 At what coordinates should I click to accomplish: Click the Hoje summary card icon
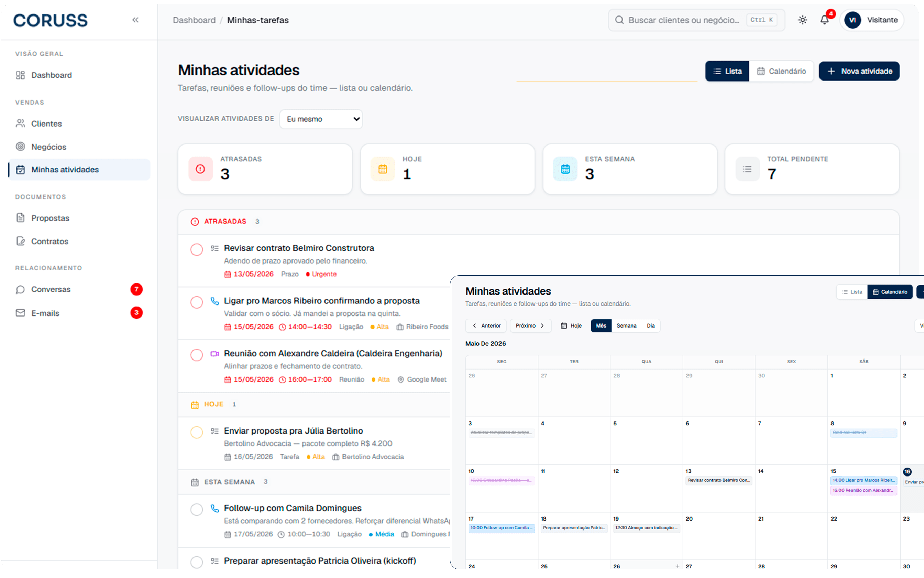(x=383, y=169)
